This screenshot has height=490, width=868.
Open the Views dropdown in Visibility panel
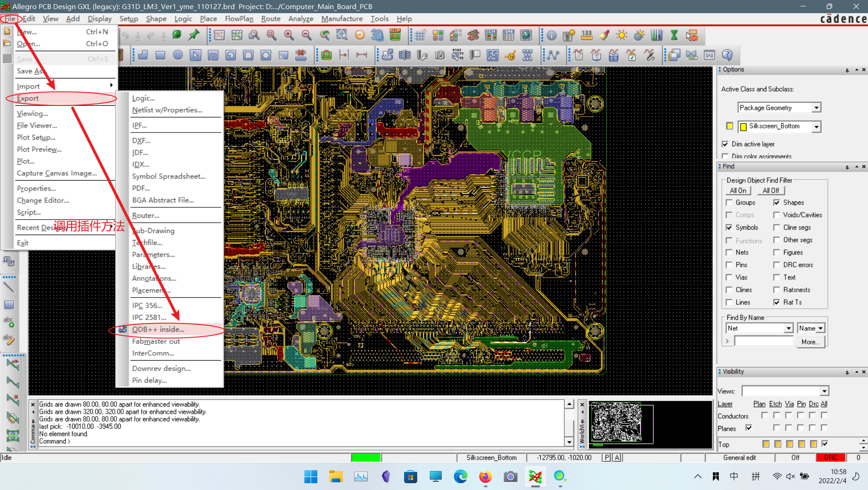(824, 391)
